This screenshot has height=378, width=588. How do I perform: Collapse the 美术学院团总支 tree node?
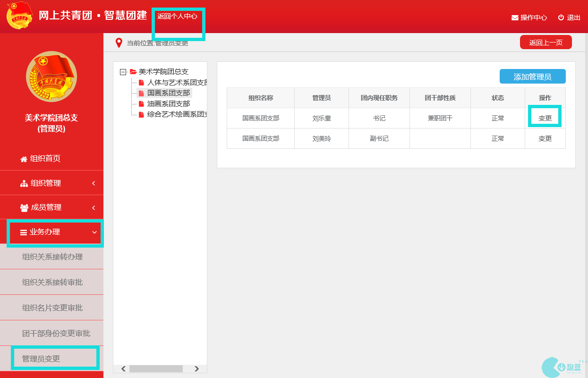tap(123, 72)
